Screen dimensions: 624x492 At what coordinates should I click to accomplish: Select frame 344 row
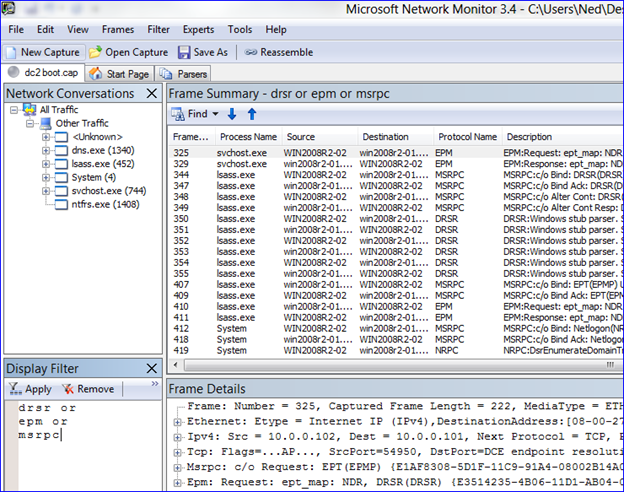[396, 175]
